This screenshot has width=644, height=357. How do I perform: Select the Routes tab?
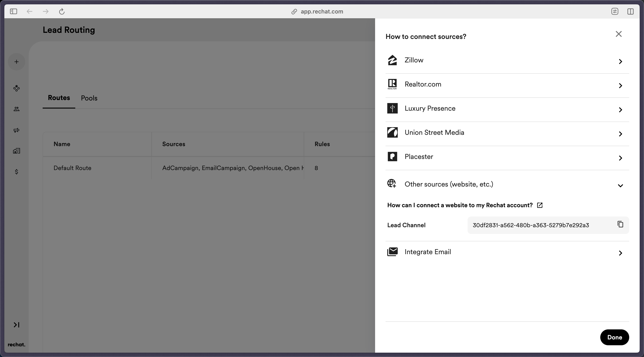59,98
